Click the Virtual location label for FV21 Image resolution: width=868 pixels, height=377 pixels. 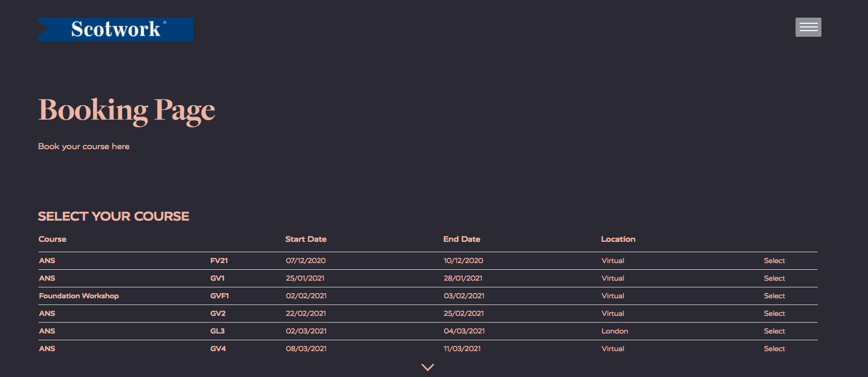click(x=613, y=260)
